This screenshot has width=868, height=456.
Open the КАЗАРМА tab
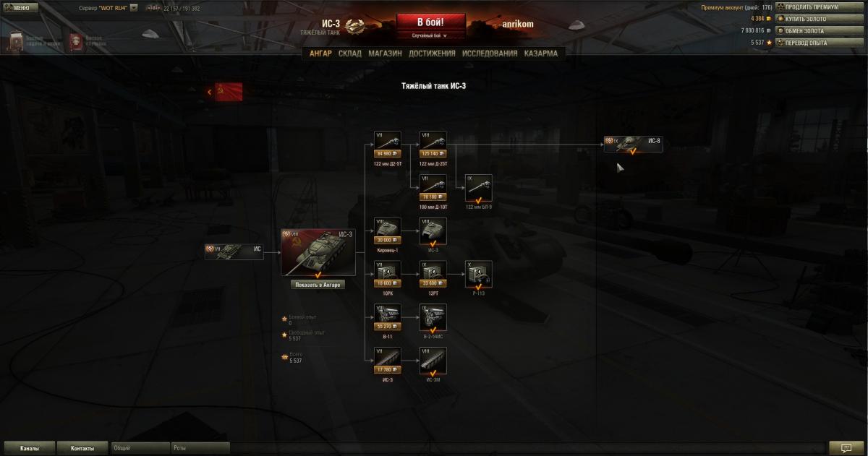tap(540, 53)
